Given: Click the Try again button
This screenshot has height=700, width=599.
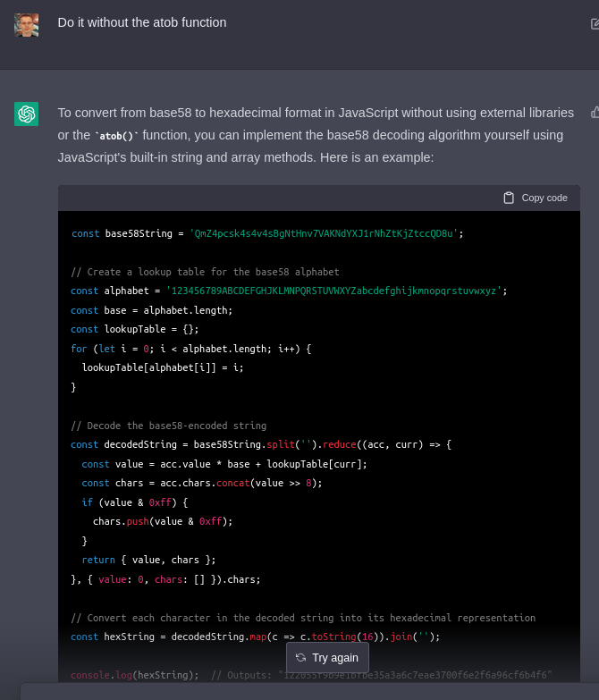Looking at the screenshot, I should pos(327,657).
